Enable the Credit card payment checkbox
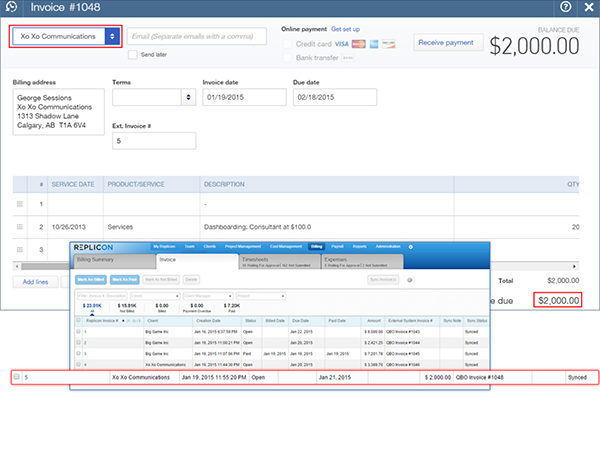Image resolution: width=600 pixels, height=450 pixels. tap(287, 44)
